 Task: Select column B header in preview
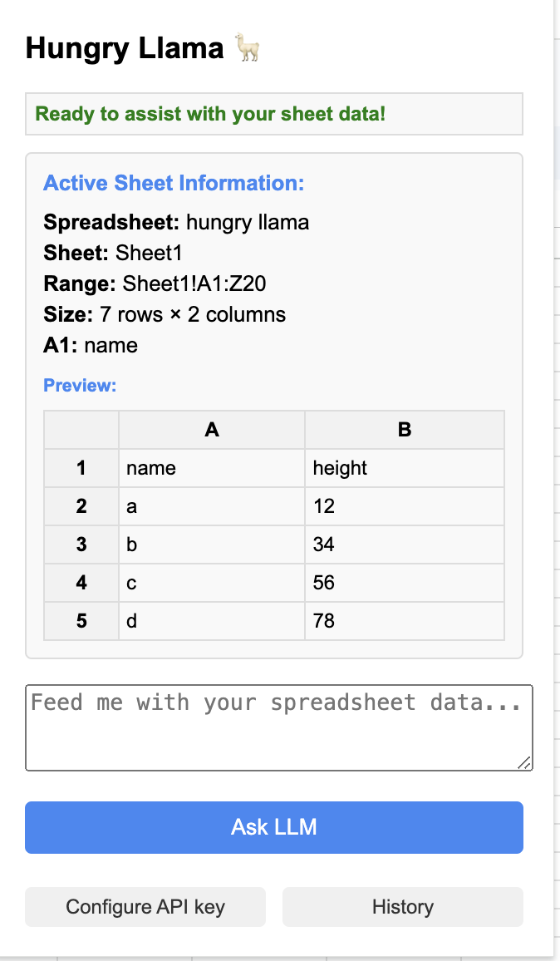pyautogui.click(x=405, y=430)
